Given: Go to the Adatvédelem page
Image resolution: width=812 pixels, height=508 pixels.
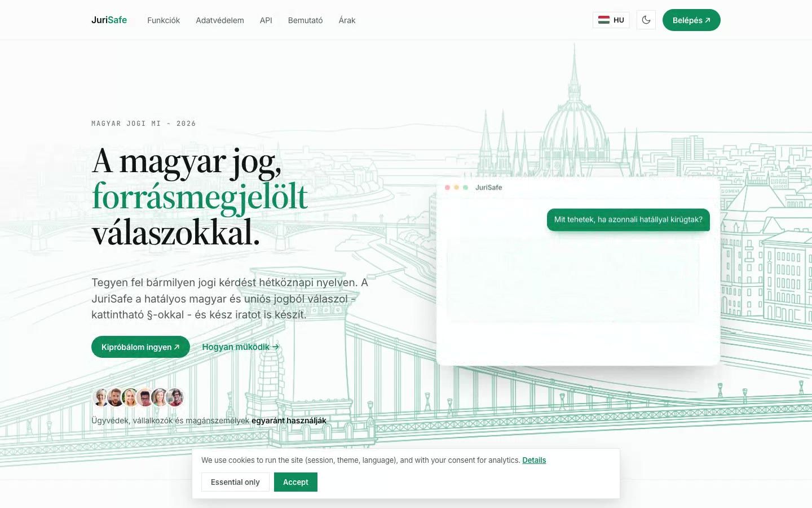Looking at the screenshot, I should coord(220,20).
